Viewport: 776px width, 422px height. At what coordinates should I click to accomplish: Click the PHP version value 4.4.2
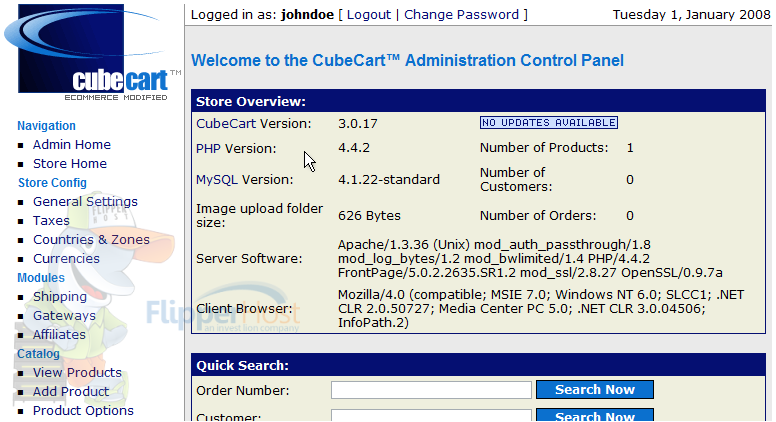pyautogui.click(x=354, y=148)
